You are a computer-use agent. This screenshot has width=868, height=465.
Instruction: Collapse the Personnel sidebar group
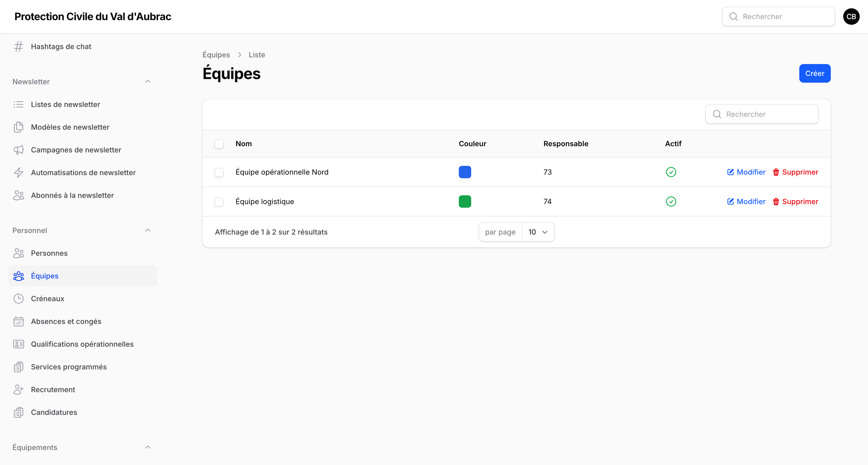pos(148,230)
